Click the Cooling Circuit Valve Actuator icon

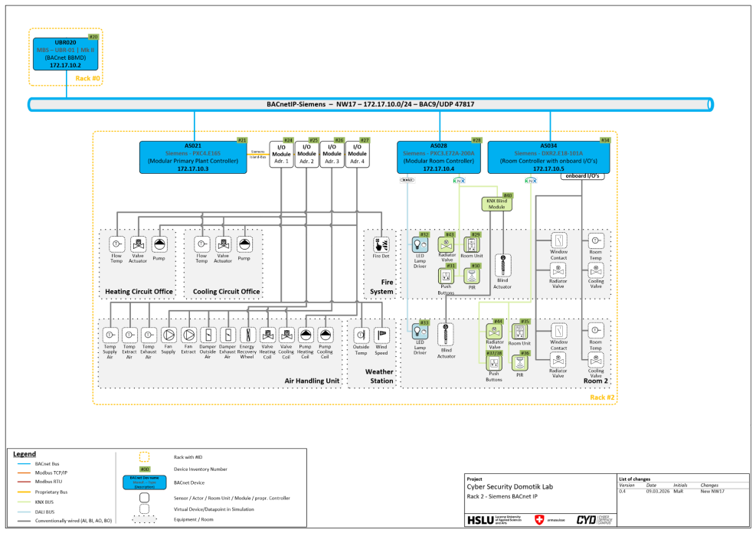pos(223,244)
